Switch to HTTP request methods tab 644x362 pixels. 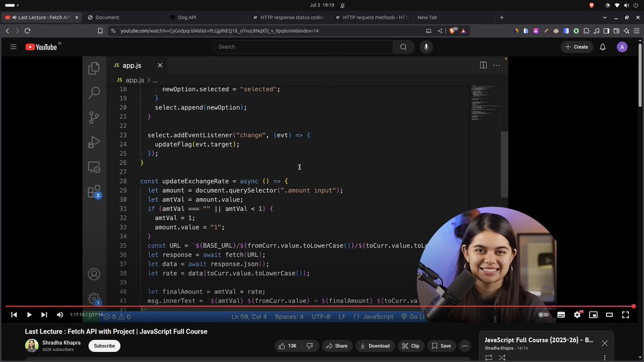click(370, 17)
